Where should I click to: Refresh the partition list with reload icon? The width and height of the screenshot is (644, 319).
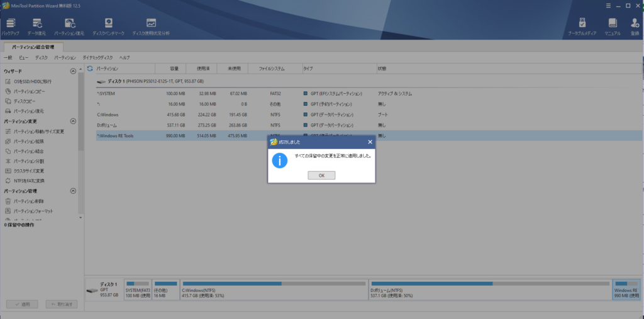[x=90, y=69]
